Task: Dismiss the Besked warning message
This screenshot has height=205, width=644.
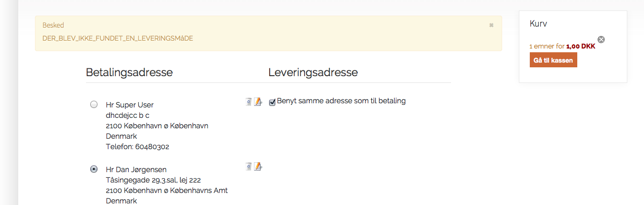Action: [491, 25]
